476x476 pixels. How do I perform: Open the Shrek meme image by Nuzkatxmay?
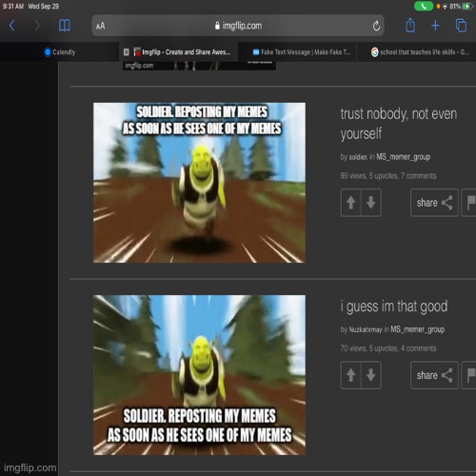click(199, 375)
